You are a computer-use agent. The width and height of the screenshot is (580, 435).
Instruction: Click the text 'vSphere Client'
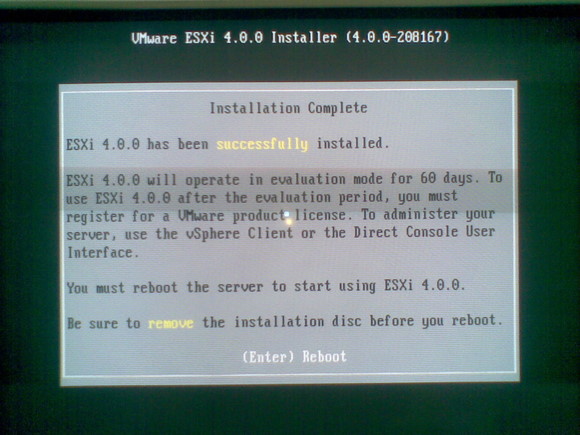pyautogui.click(x=239, y=233)
